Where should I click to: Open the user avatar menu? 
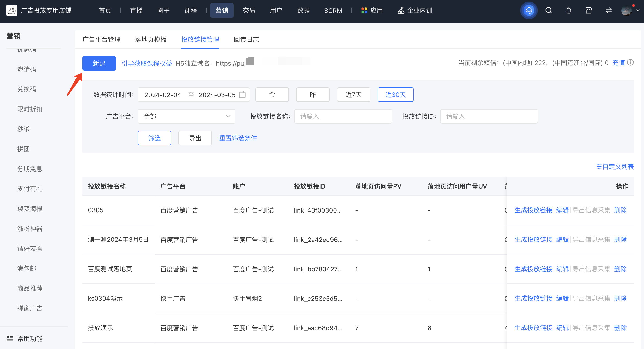(x=627, y=10)
